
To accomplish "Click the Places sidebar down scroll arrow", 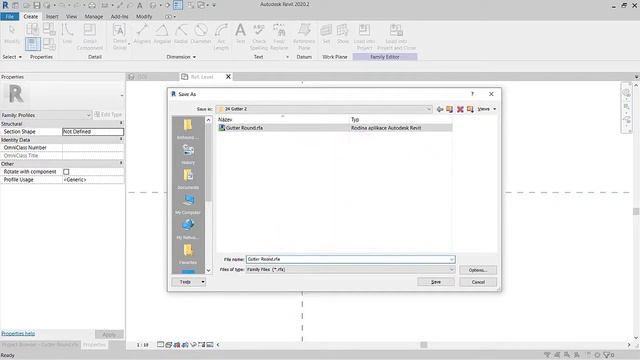I will [x=209, y=270].
